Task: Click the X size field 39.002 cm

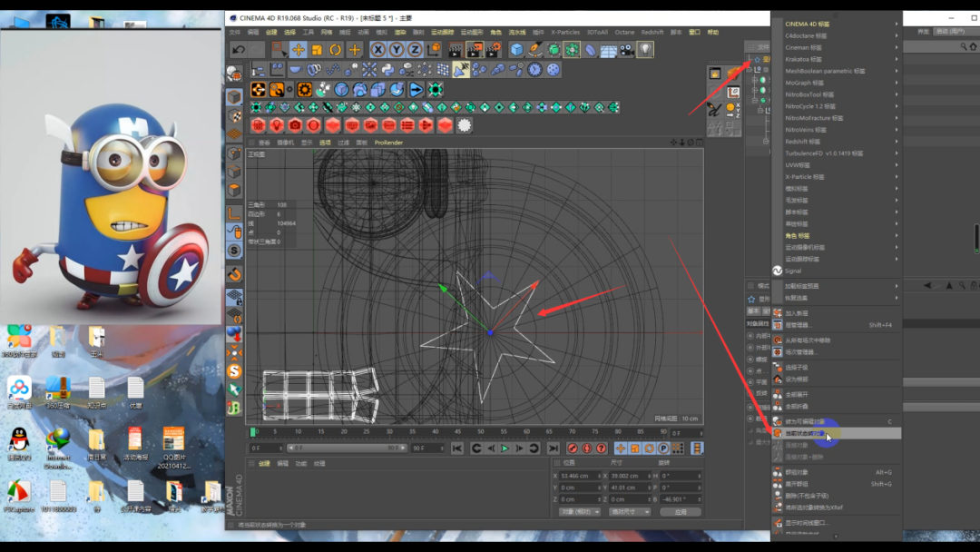Action: (x=630, y=476)
